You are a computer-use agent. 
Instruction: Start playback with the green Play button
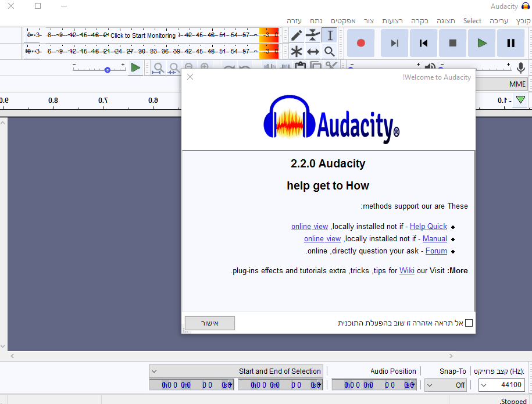pos(482,43)
